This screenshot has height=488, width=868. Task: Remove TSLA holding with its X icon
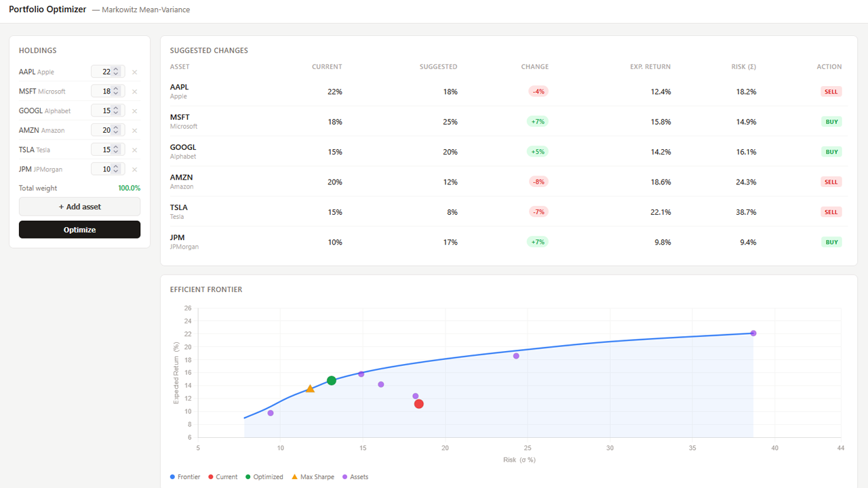pyautogui.click(x=134, y=150)
